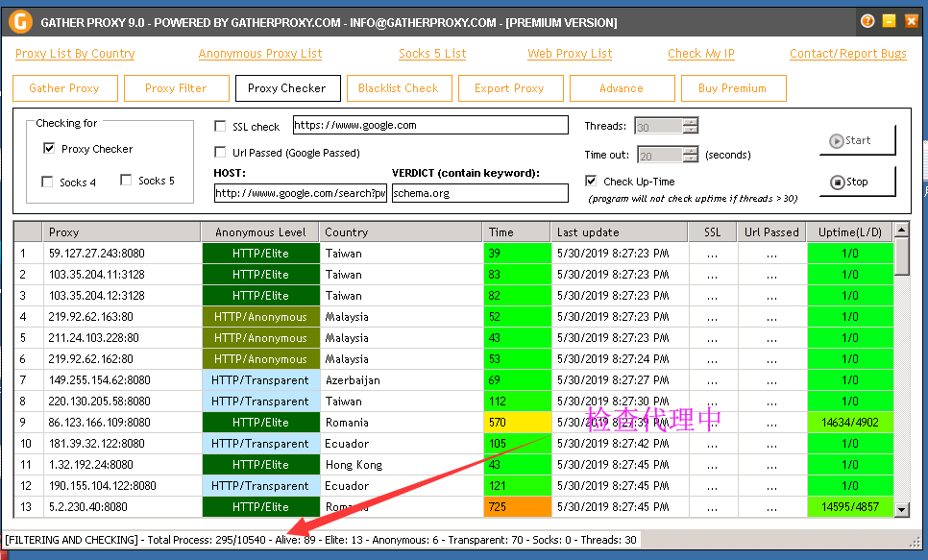Switch to the Proxy Filter tab
Viewport: 928px width, 560px height.
click(177, 88)
